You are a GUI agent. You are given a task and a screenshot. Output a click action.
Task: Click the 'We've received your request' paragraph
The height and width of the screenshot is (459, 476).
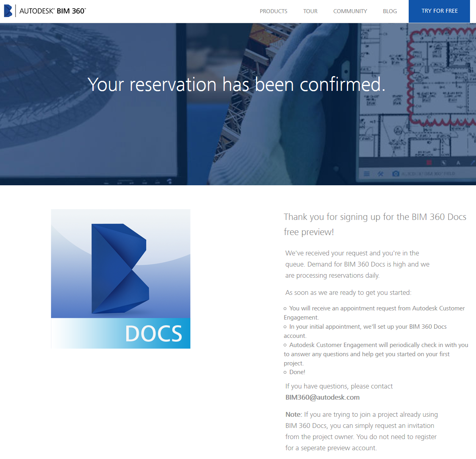(357, 264)
